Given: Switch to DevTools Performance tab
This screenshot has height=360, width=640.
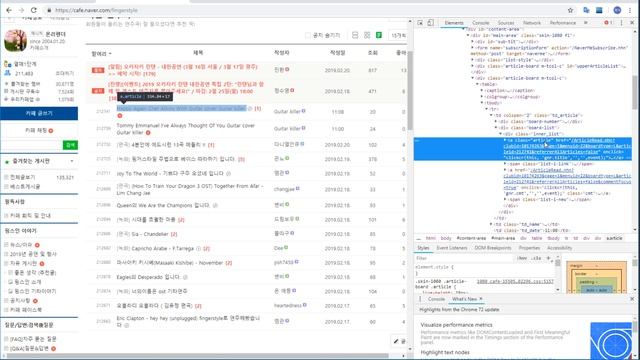Looking at the screenshot, I should click(563, 23).
